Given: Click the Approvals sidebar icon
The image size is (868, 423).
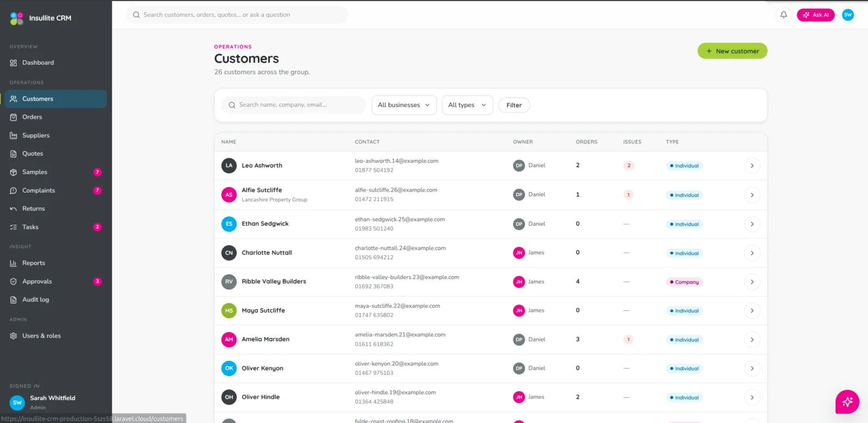Looking at the screenshot, I should pyautogui.click(x=14, y=281).
